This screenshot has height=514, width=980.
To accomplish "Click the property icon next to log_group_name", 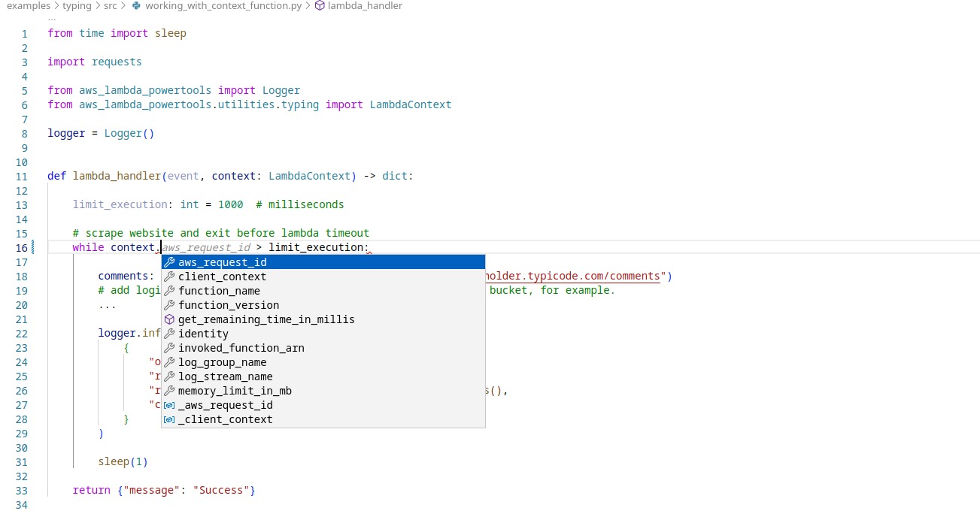I will [169, 361].
